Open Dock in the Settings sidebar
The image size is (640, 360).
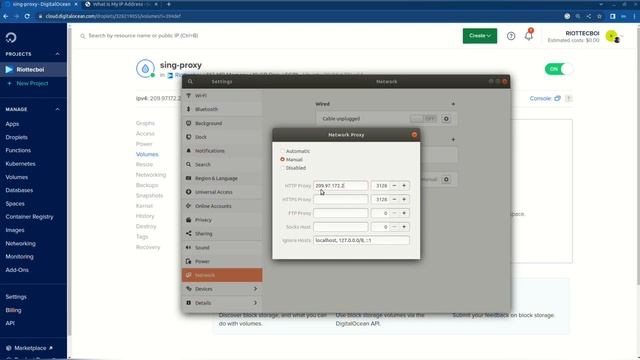coord(222,137)
